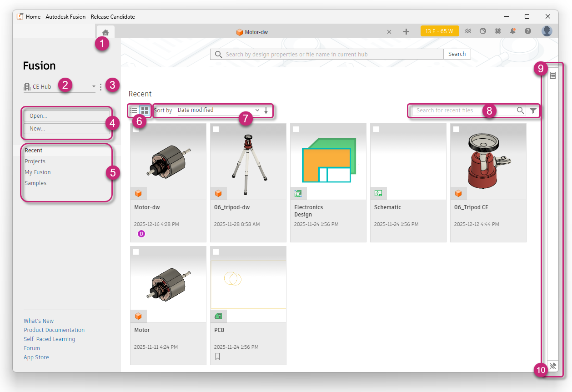This screenshot has width=572, height=392.
Task: Click the Search button
Action: point(457,54)
